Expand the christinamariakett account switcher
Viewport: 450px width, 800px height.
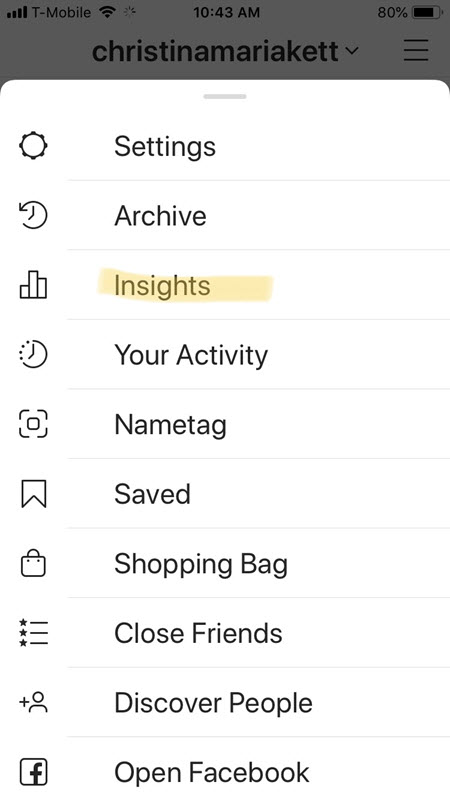click(x=225, y=51)
